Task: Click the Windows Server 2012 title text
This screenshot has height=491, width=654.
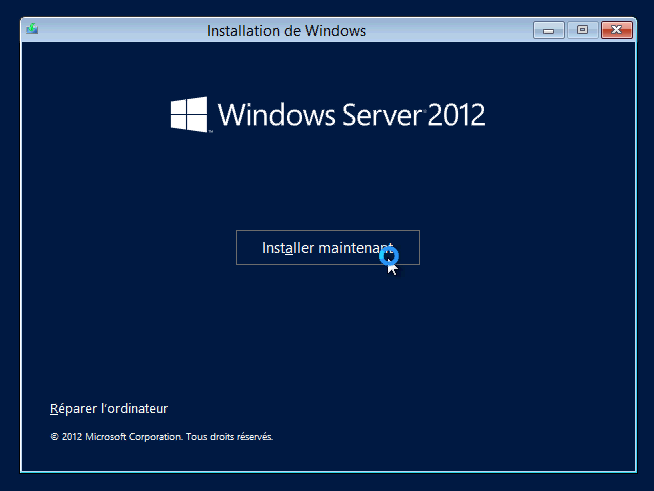Action: click(351, 115)
